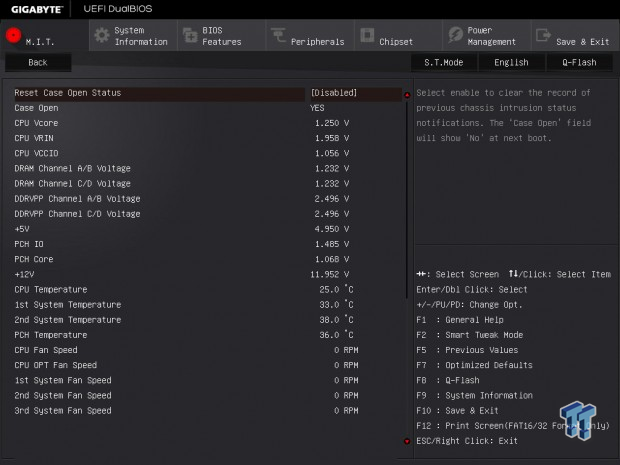Select 2nd System Fan Speed
This screenshot has width=620, height=465.
pyautogui.click(x=63, y=395)
